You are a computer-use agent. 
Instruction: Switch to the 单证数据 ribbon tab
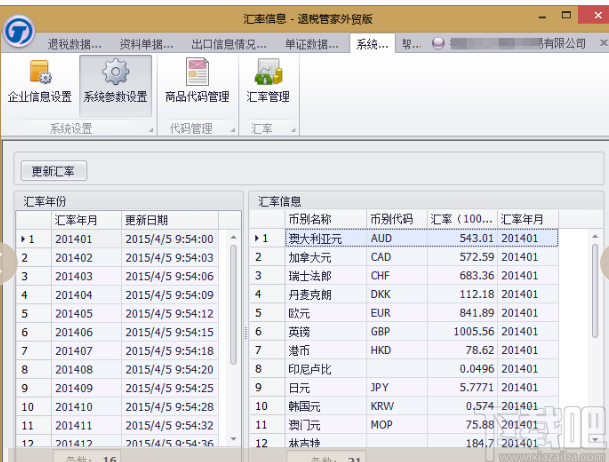coord(312,44)
